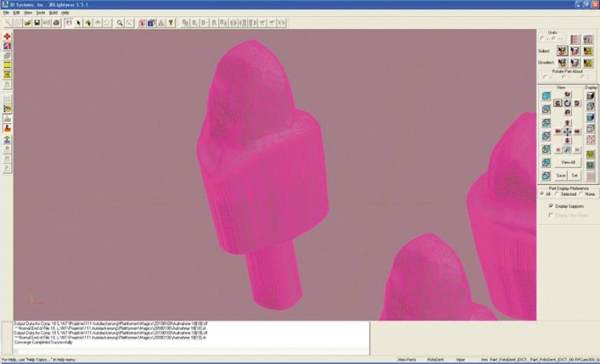Click the orange stamp icon in left toolbar
Screen dimensions: 600x364
tap(7, 128)
